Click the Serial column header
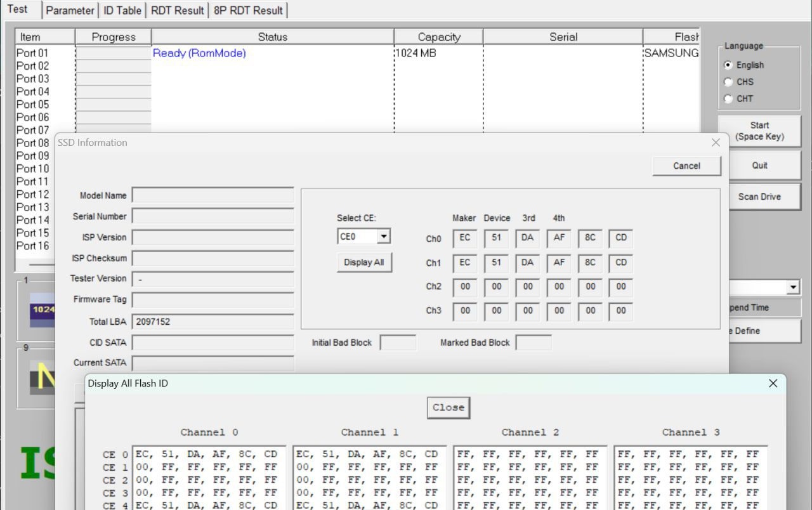Image resolution: width=812 pixels, height=510 pixels. 563,37
